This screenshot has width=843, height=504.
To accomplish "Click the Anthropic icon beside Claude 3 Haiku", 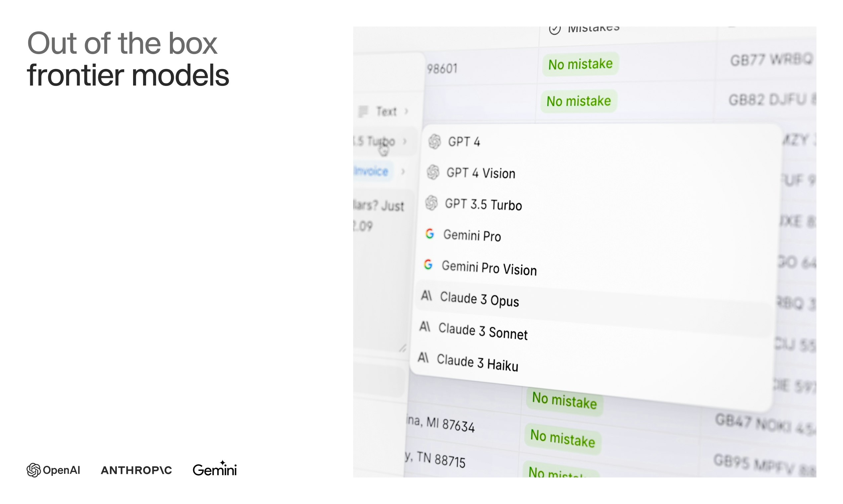I will pos(423,358).
